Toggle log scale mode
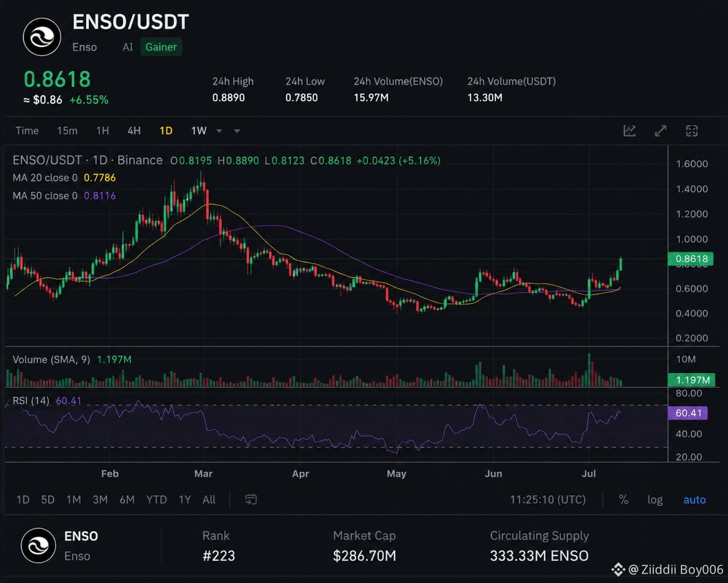728x583 pixels. 655,499
